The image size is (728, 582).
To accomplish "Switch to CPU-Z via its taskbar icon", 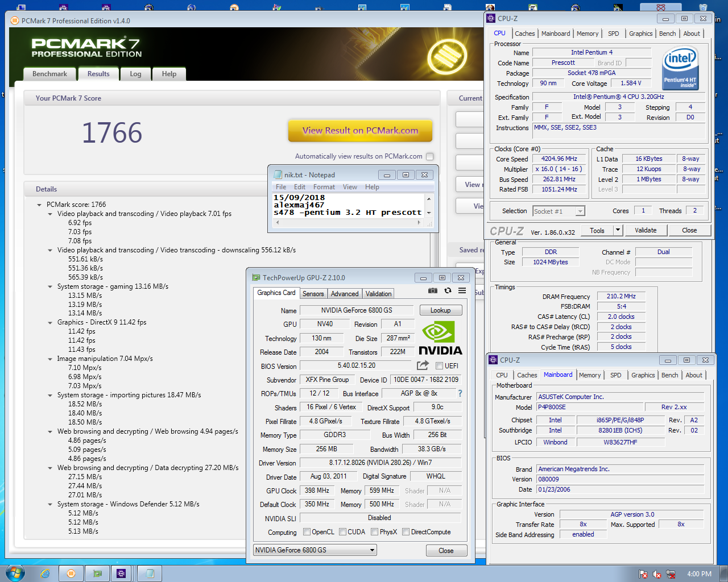I will click(121, 573).
